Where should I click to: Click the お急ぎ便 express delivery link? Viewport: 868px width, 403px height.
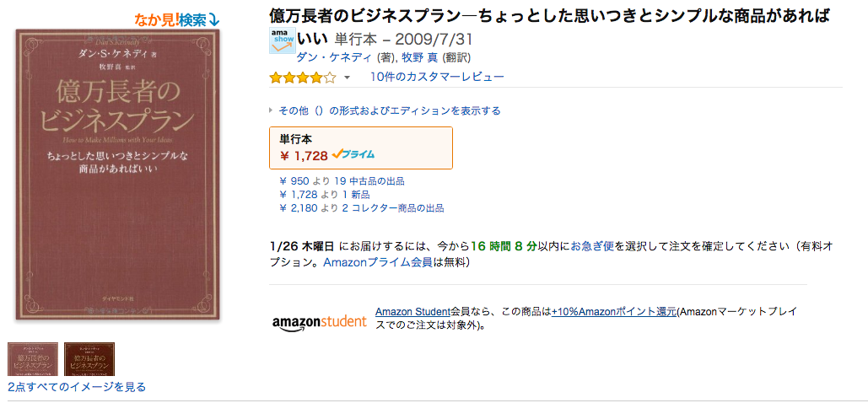tap(592, 246)
